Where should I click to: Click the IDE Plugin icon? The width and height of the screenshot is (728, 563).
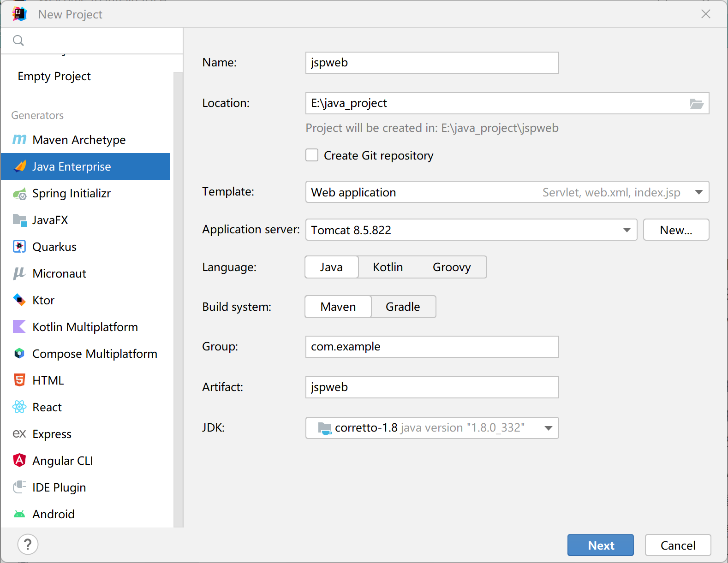pyautogui.click(x=19, y=487)
